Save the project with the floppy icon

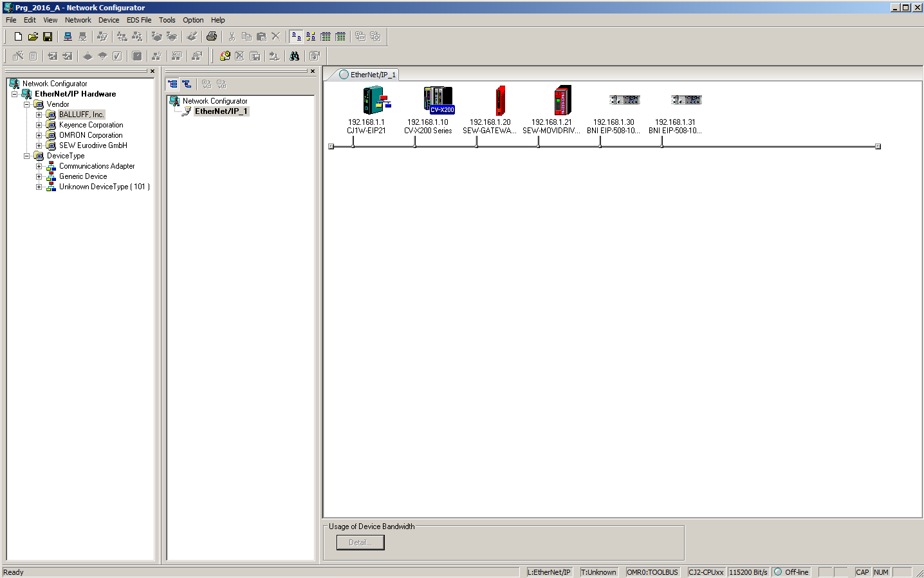tap(48, 37)
